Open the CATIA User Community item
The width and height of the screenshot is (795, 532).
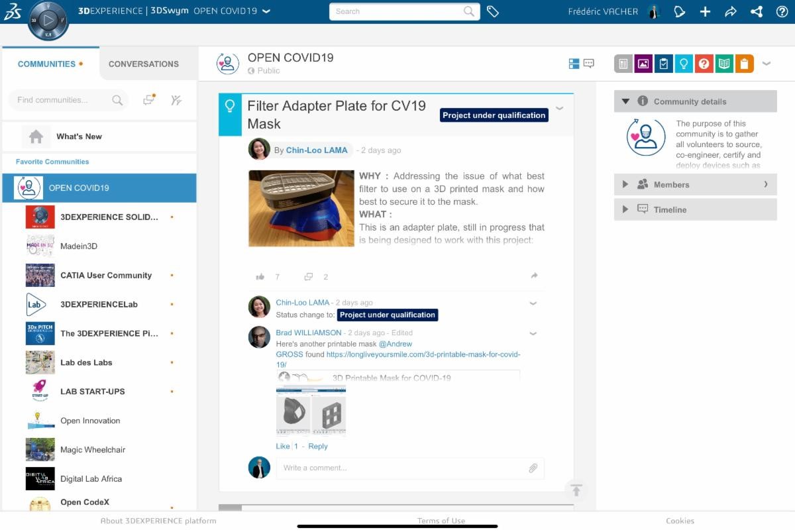point(106,275)
